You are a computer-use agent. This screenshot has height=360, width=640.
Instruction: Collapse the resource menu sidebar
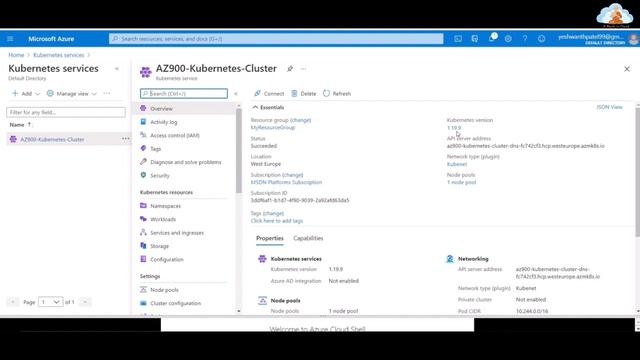pos(236,93)
